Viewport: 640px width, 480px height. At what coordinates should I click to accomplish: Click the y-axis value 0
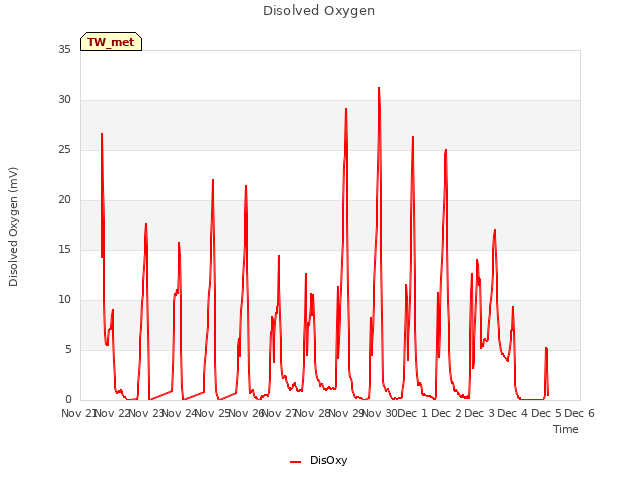(x=68, y=399)
